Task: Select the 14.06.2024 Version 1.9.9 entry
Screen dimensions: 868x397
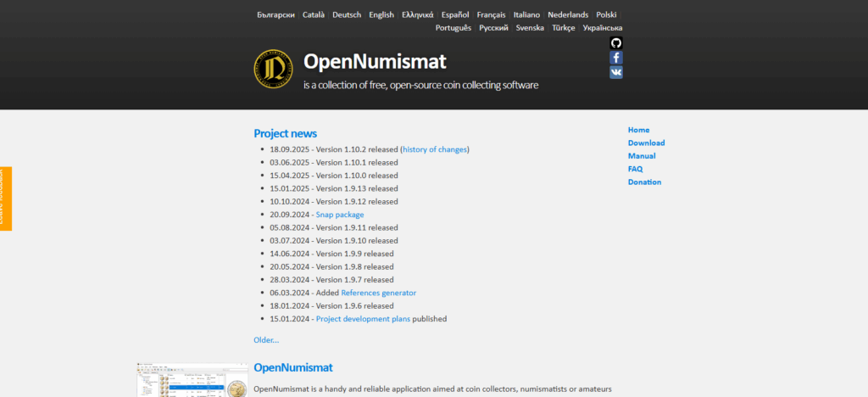Action: (331, 254)
